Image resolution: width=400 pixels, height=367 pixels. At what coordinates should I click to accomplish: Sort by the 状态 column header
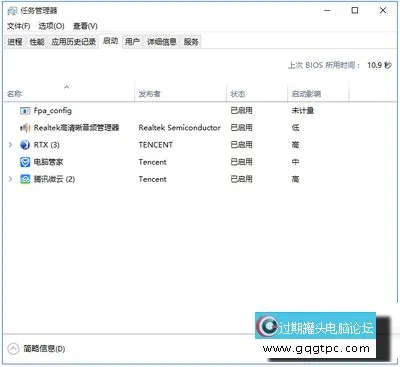(x=257, y=94)
